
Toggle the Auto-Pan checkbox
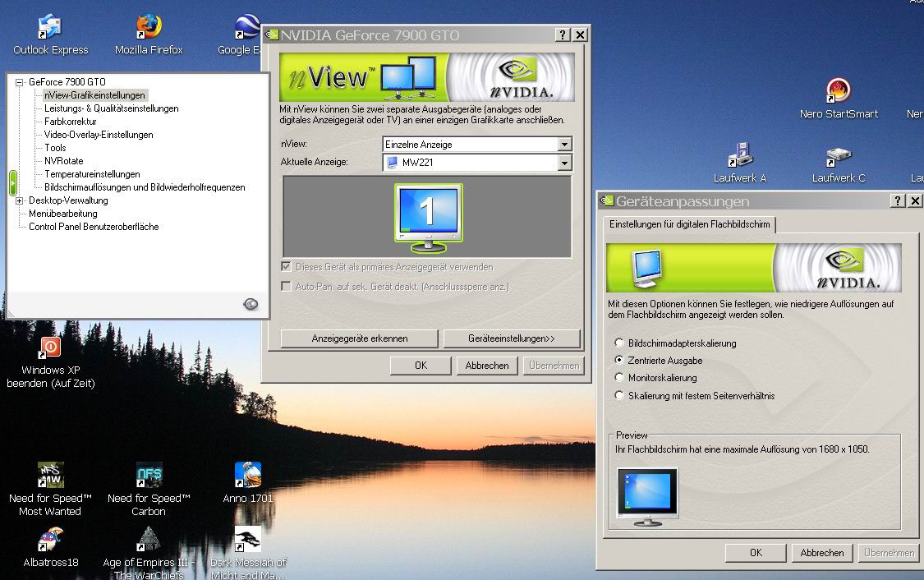pos(287,287)
